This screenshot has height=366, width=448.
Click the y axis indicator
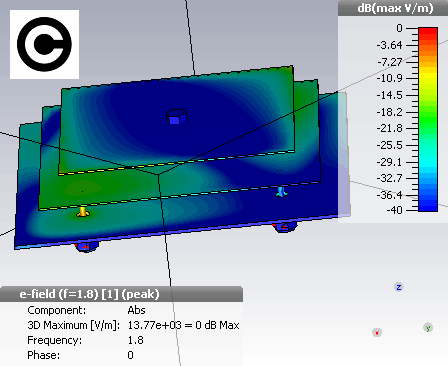[428, 328]
